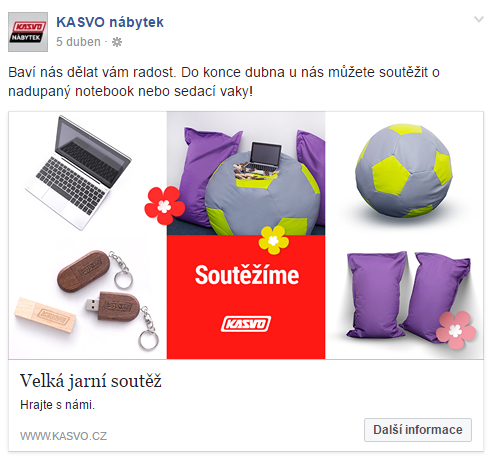Click the Další informace button

(x=418, y=430)
